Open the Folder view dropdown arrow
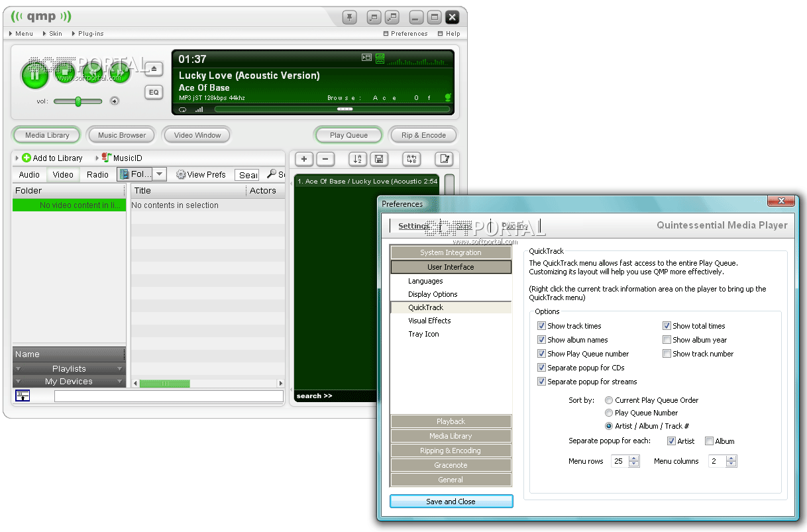 pyautogui.click(x=159, y=174)
